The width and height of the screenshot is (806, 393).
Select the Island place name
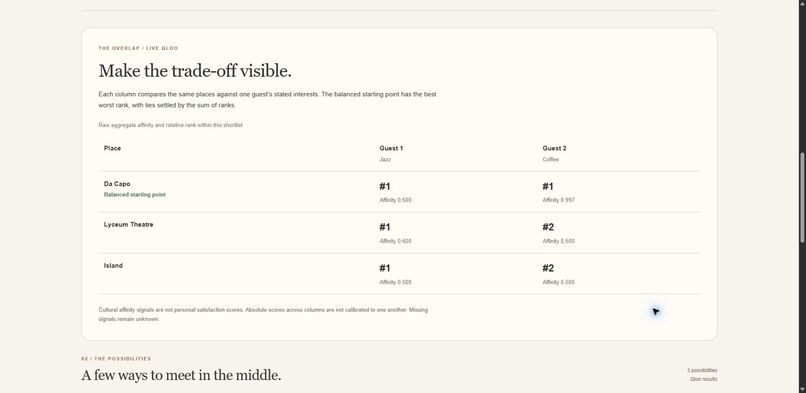pos(113,266)
